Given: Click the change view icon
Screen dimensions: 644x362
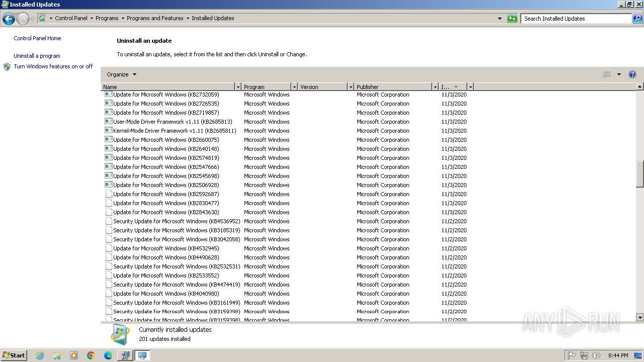Looking at the screenshot, I should 606,74.
